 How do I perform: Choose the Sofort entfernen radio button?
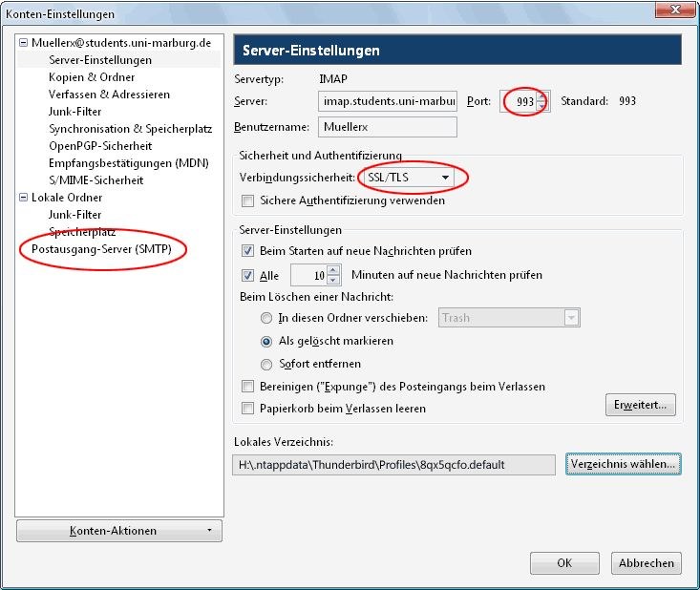coord(268,364)
